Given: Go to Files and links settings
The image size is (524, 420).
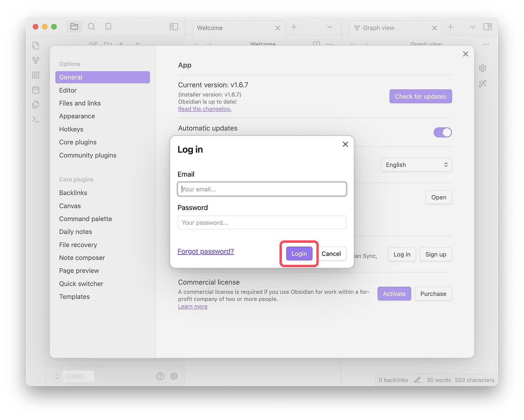Looking at the screenshot, I should tap(102, 103).
